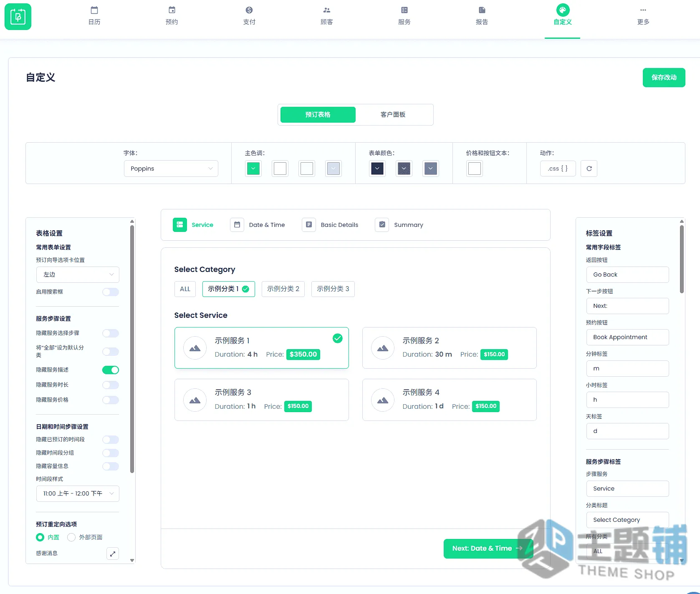Open the 更多 three-dots menu icon
700x594 pixels.
pos(643,10)
